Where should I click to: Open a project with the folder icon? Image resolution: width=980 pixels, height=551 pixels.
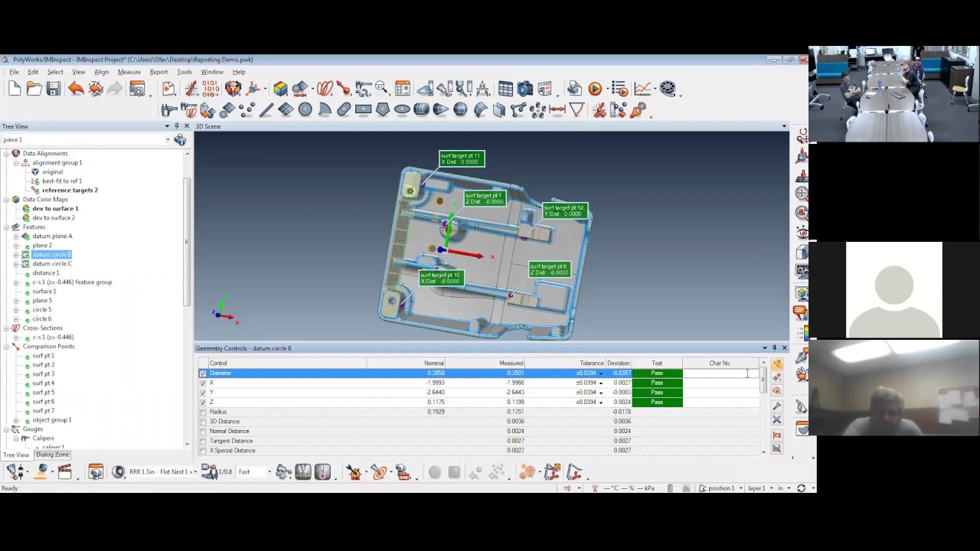coord(34,89)
